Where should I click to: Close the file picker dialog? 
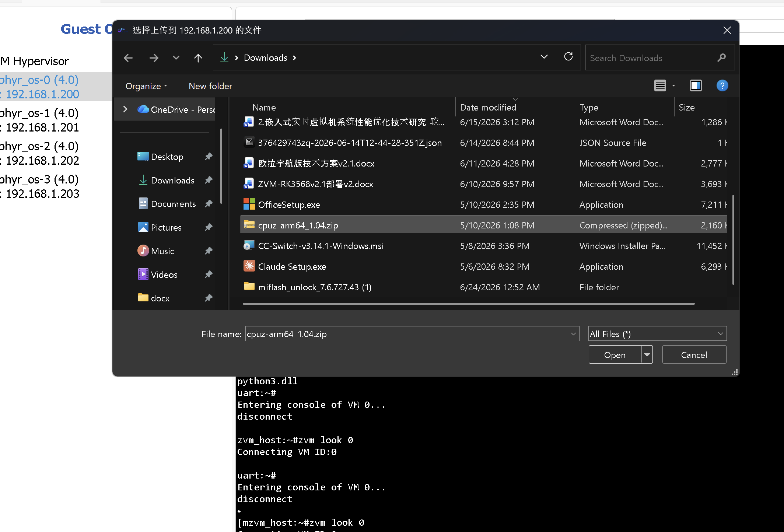pyautogui.click(x=727, y=30)
